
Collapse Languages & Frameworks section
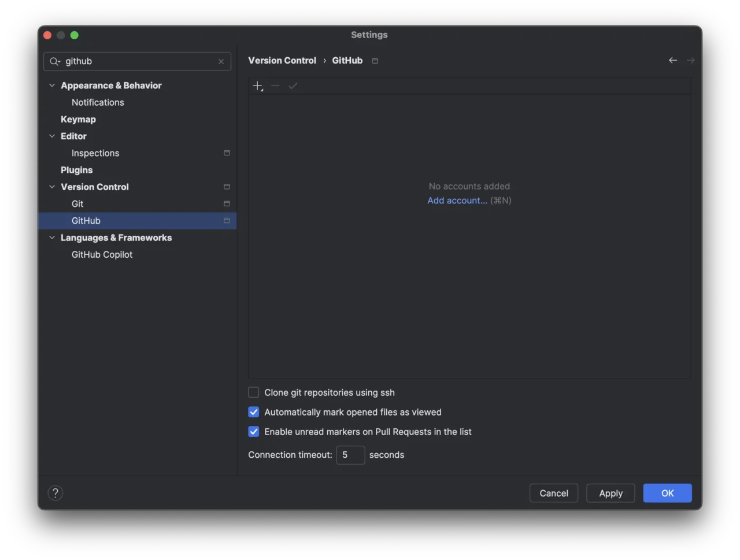pyautogui.click(x=52, y=238)
